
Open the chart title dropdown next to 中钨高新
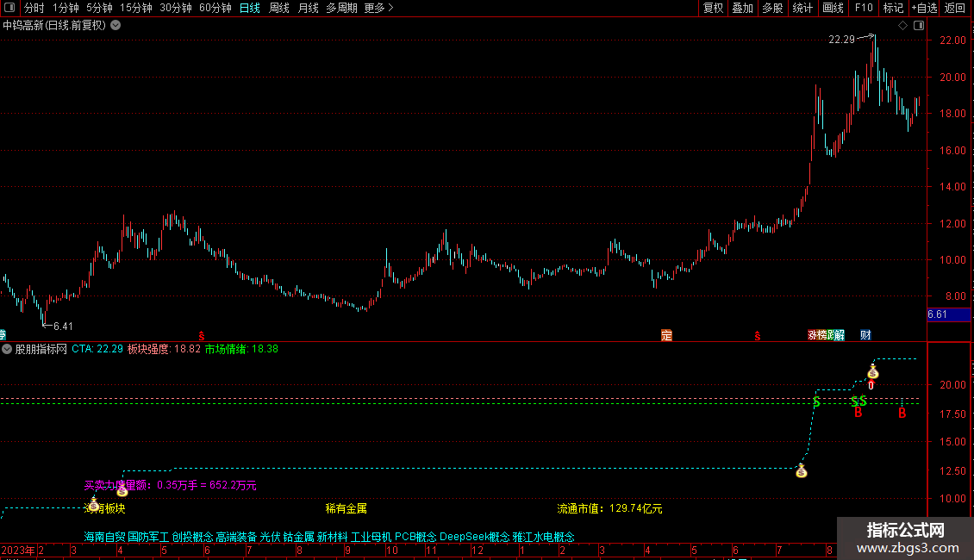point(116,26)
